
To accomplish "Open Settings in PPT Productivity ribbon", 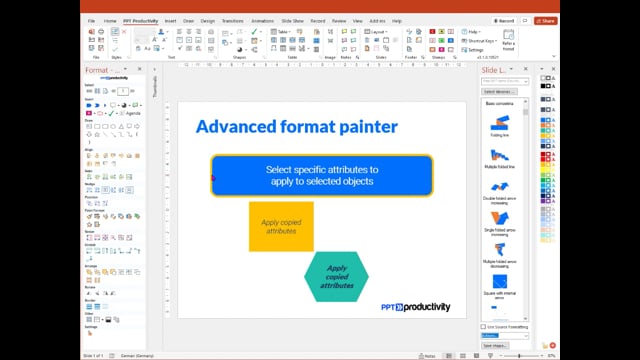I will click(x=473, y=50).
